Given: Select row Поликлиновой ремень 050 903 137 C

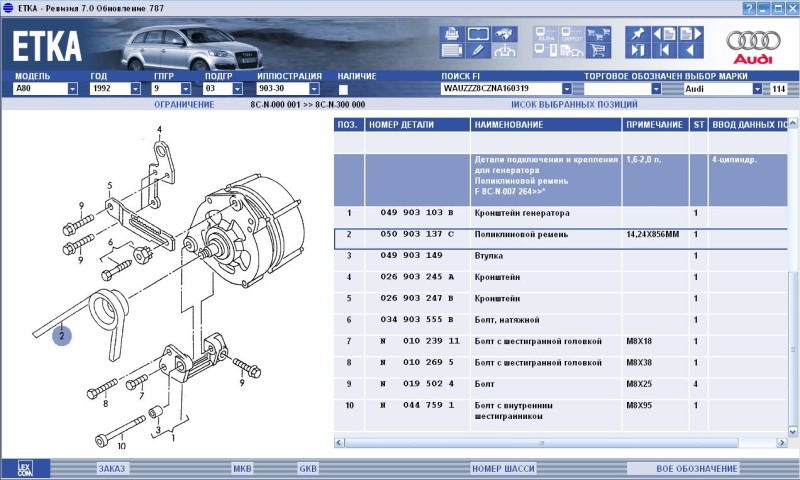Looking at the screenshot, I should point(561,239).
